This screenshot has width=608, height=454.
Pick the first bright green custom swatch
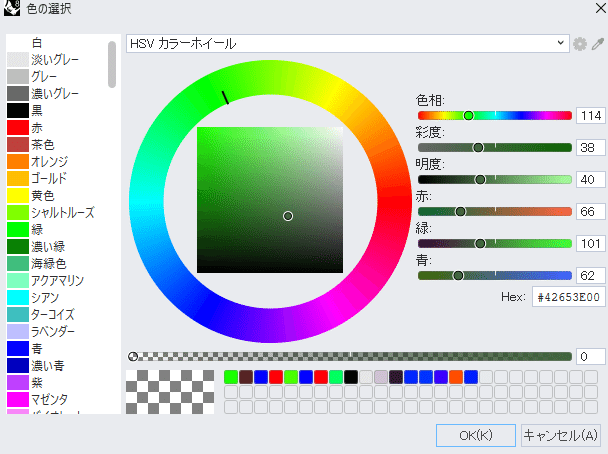[231, 377]
